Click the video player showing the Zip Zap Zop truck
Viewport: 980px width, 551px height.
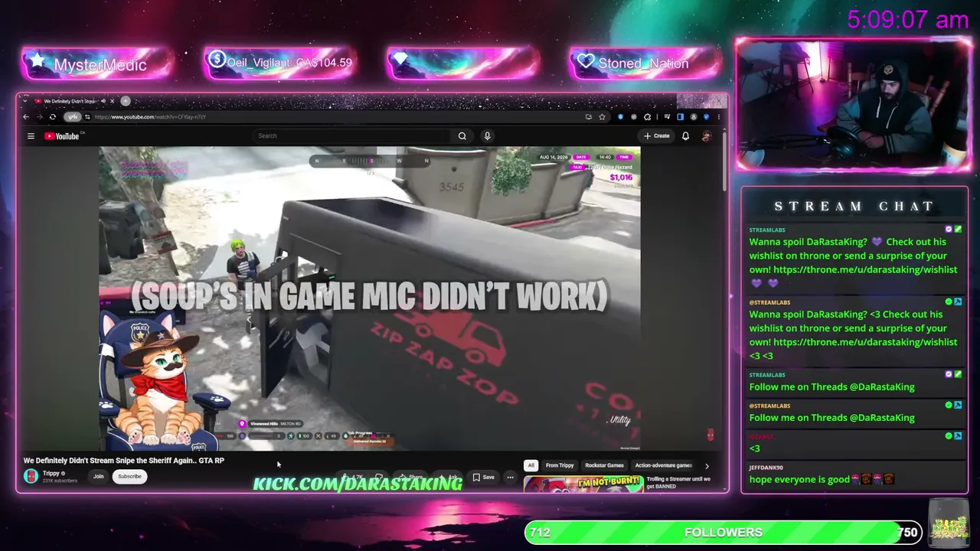tap(370, 298)
